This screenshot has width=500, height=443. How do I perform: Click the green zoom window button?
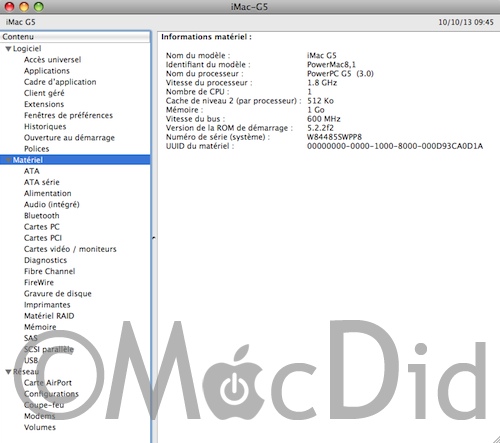pyautogui.click(x=39, y=6)
